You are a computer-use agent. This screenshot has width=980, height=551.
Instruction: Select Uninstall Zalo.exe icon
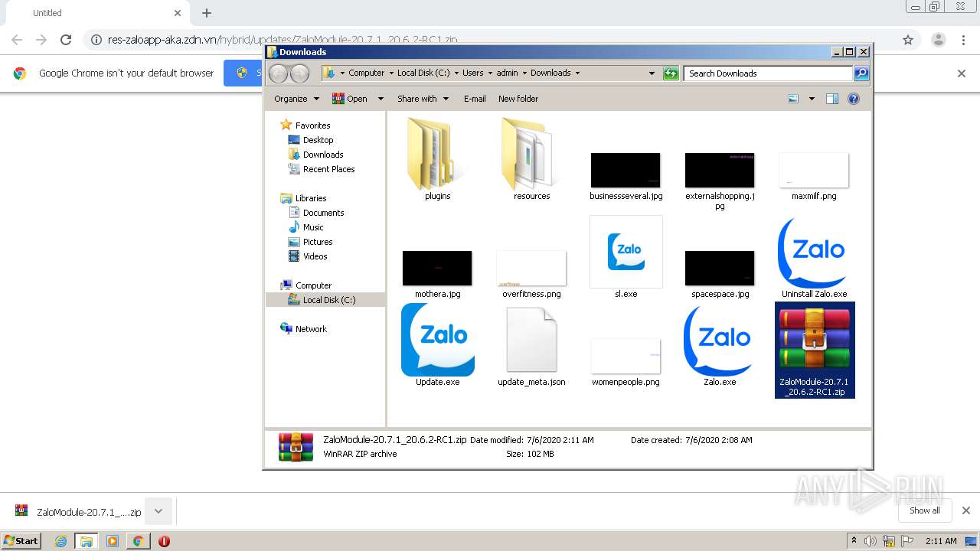(x=814, y=253)
